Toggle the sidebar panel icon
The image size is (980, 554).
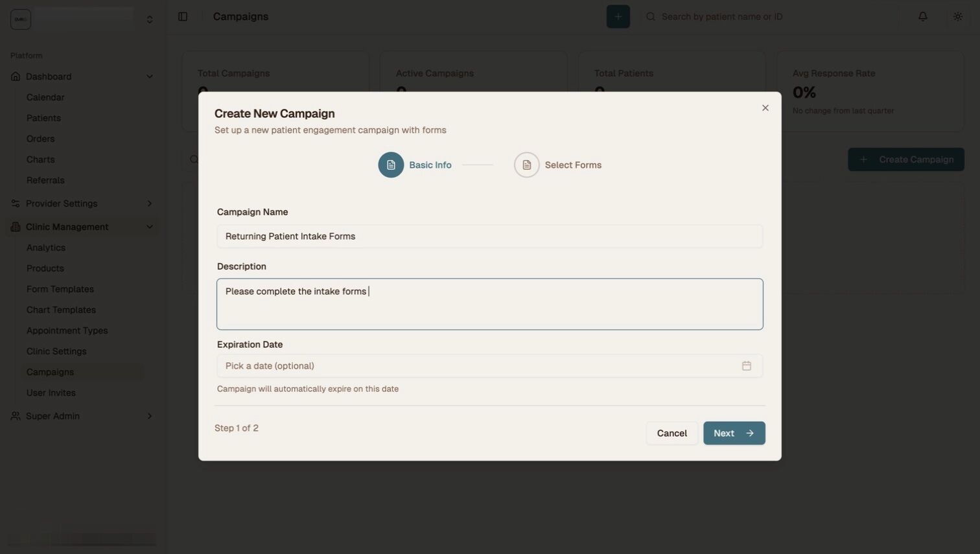click(183, 17)
